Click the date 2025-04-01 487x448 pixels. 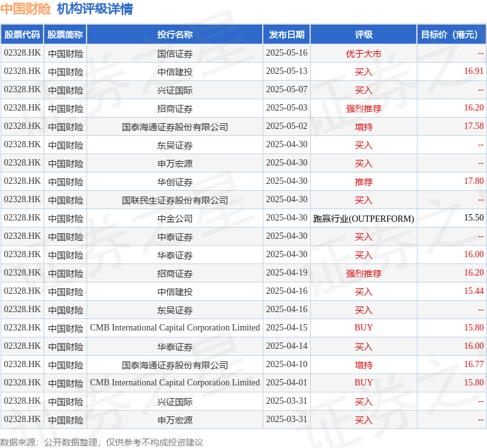(x=287, y=383)
